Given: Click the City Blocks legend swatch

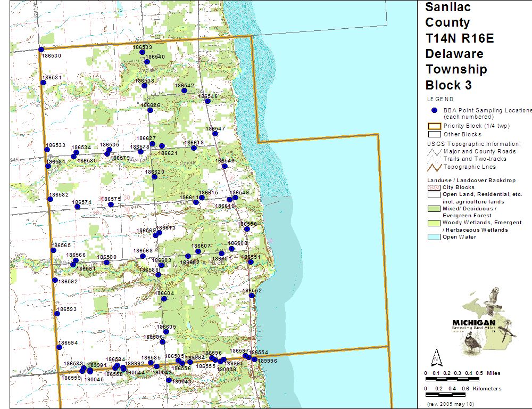Looking at the screenshot, I should click(435, 187).
